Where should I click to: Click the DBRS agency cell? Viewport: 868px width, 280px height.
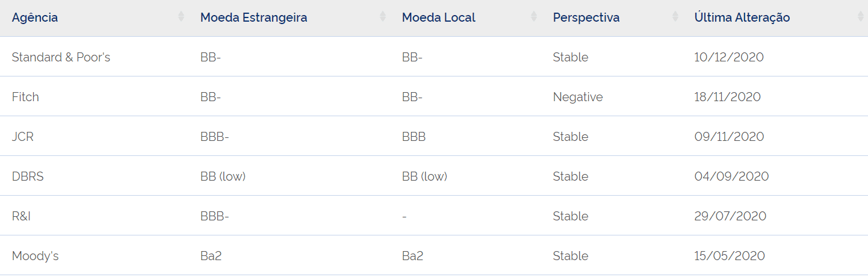pos(28,176)
